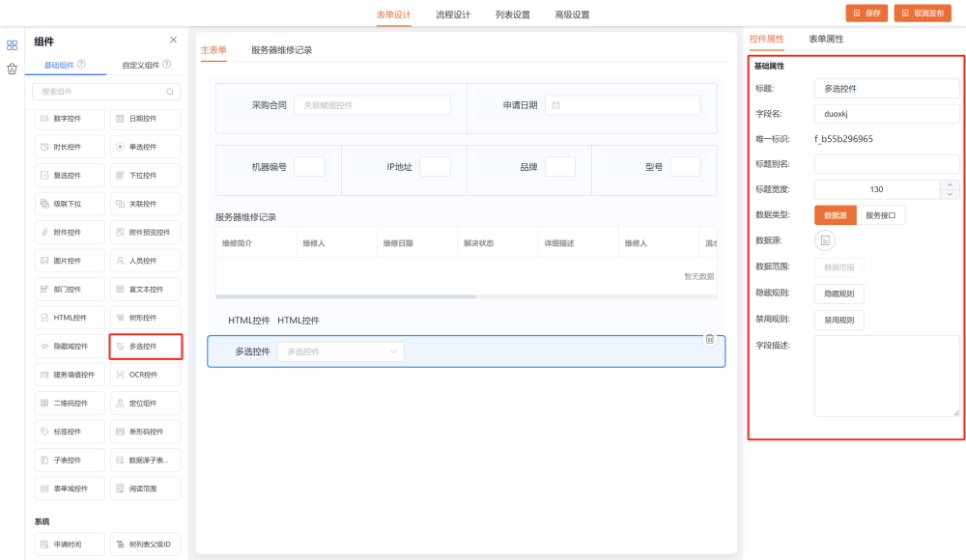Click the 标题别名 input field
This screenshot has height=560, width=966.
coord(886,164)
